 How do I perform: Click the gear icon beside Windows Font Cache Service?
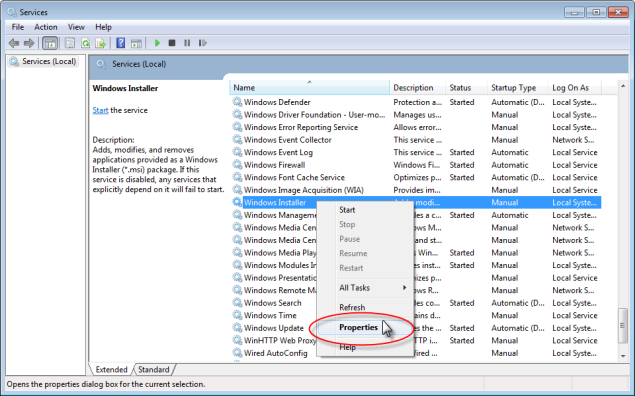(237, 177)
